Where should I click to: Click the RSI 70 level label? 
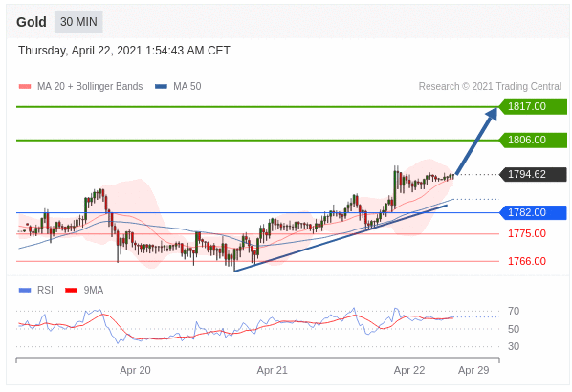click(x=514, y=311)
